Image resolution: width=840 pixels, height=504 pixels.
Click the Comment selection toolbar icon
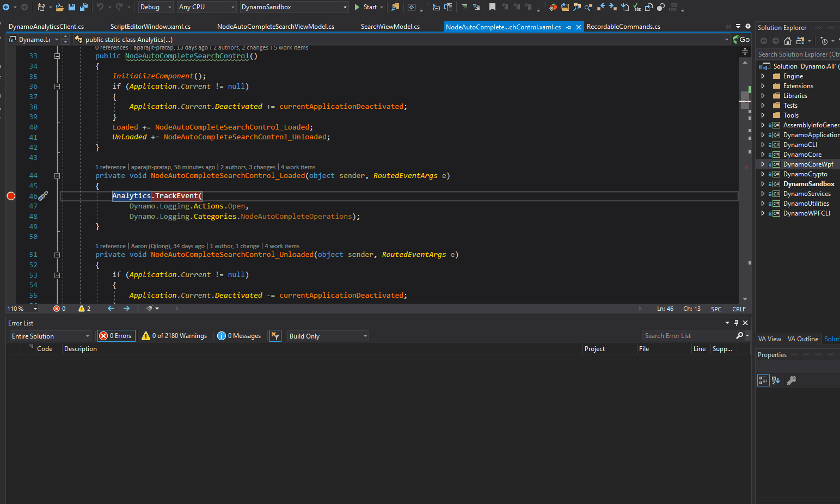464,7
